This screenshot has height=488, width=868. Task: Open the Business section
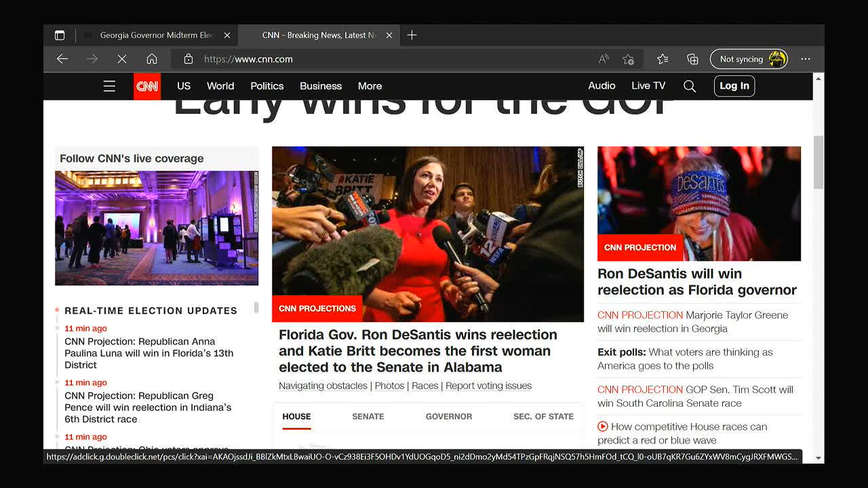click(321, 86)
